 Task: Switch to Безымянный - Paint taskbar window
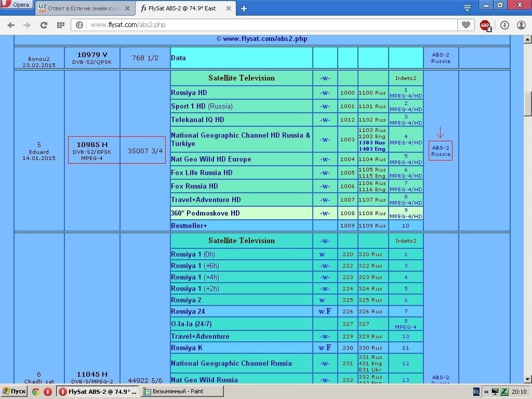click(182, 392)
